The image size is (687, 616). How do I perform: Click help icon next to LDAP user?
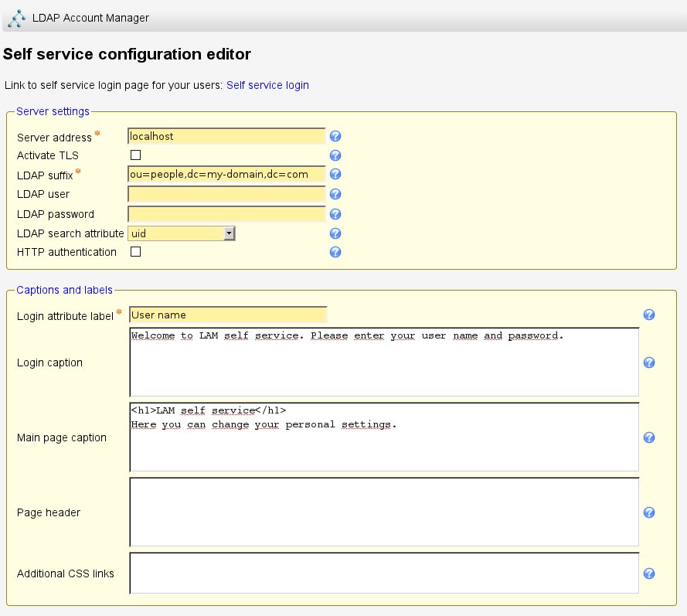point(335,194)
